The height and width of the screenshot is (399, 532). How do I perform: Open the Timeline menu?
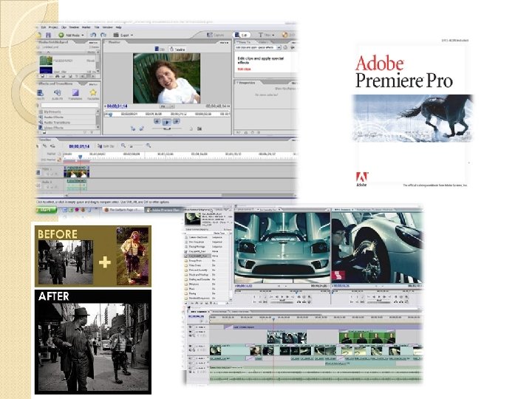click(74, 27)
